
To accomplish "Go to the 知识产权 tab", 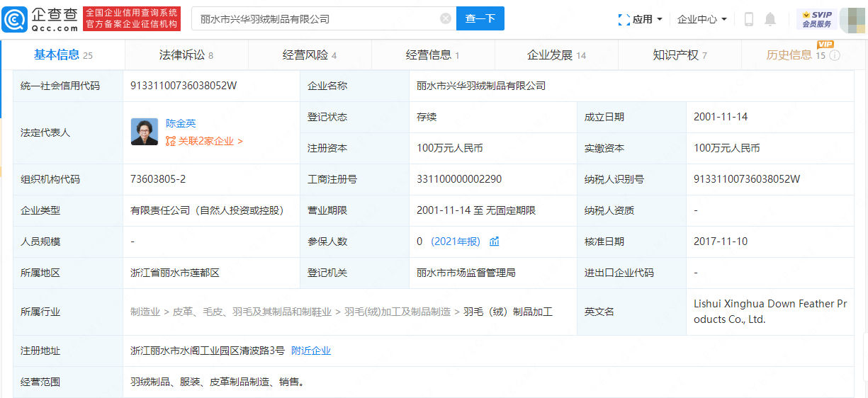I will tap(680, 55).
